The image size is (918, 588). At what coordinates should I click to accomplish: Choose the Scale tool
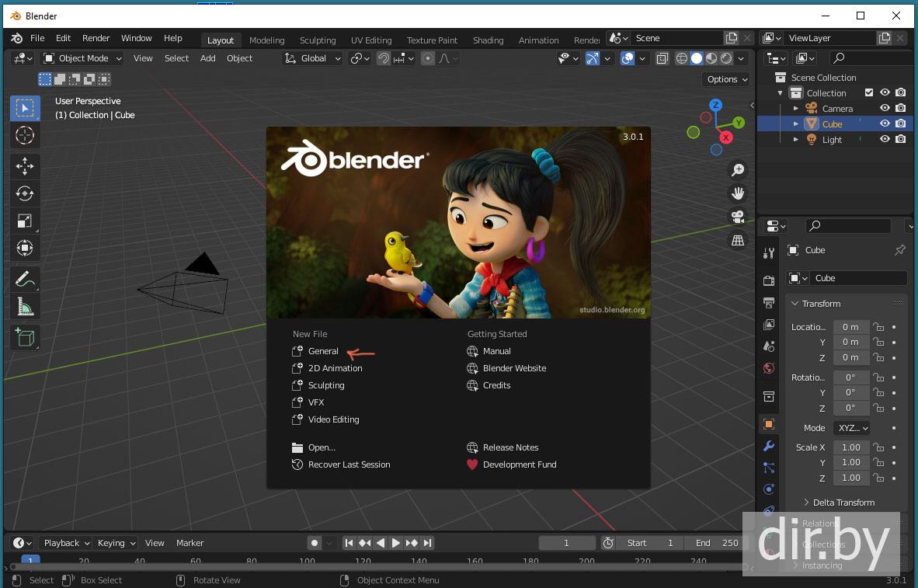25,221
